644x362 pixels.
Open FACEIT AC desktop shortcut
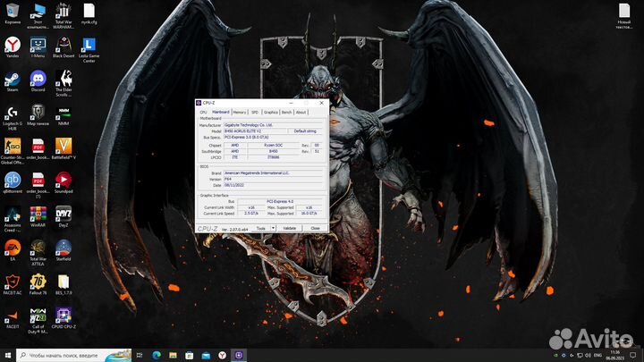pyautogui.click(x=13, y=284)
